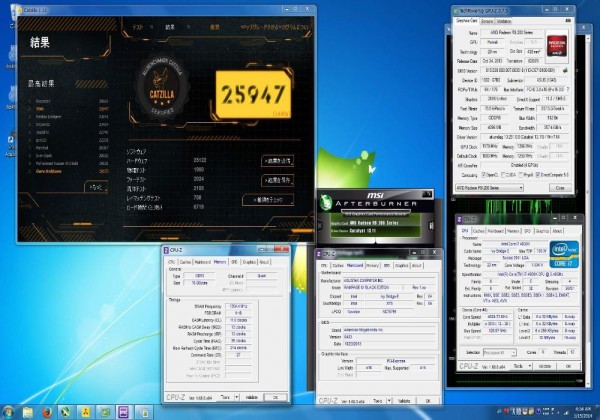Open CPU tab in Memory CPU-Z window
This screenshot has width=600, height=420.
point(171,262)
